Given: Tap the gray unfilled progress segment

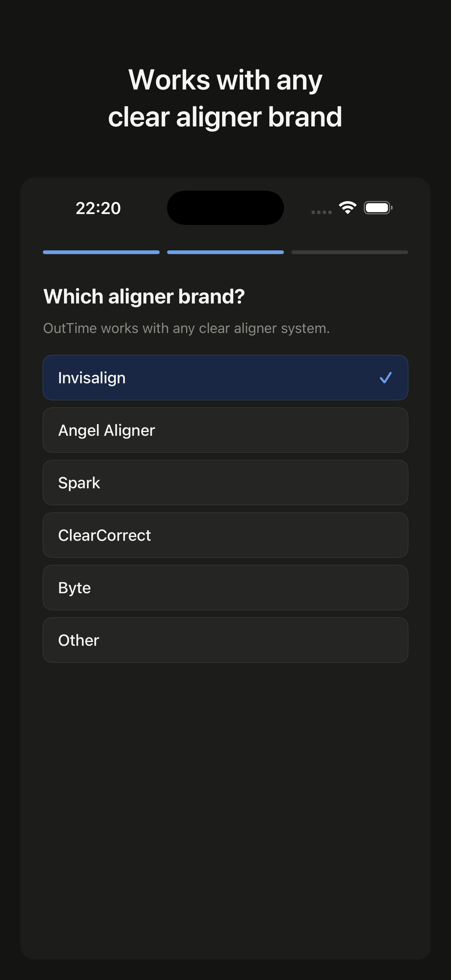Looking at the screenshot, I should (349, 252).
